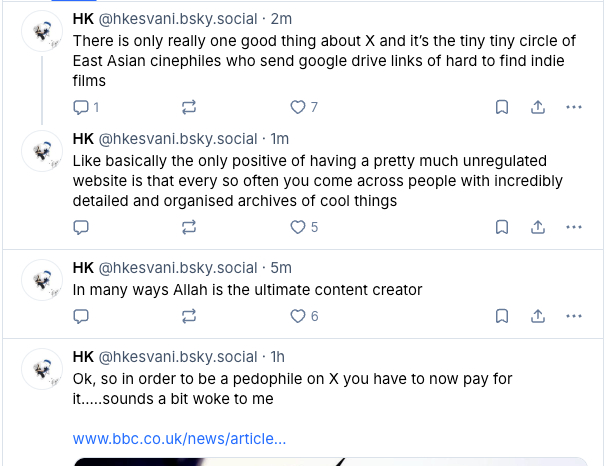Reply to the East Asian cinephiles post
612x466 pixels.
82,107
